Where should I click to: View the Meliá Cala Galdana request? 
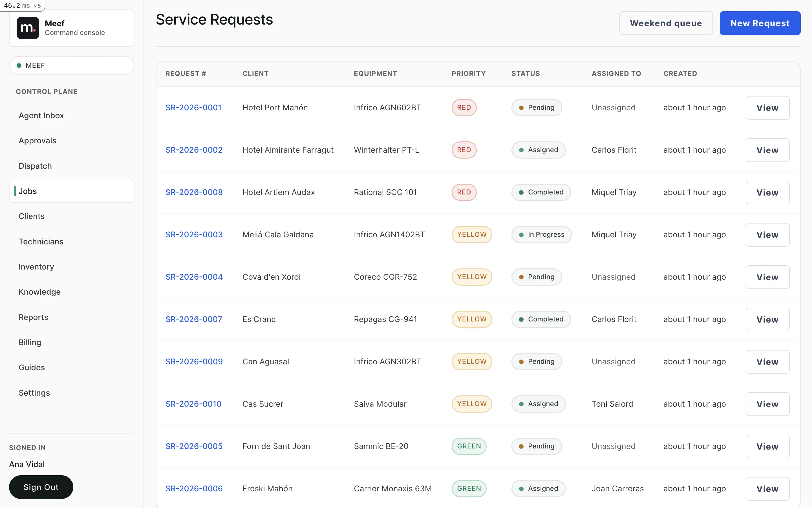coord(767,235)
